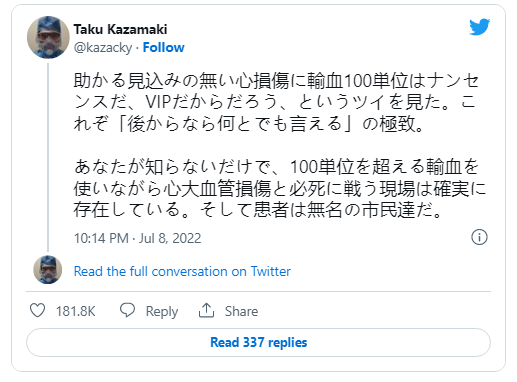Image resolution: width=517 pixels, height=382 pixels.
Task: Click the Share text label
Action: click(241, 311)
